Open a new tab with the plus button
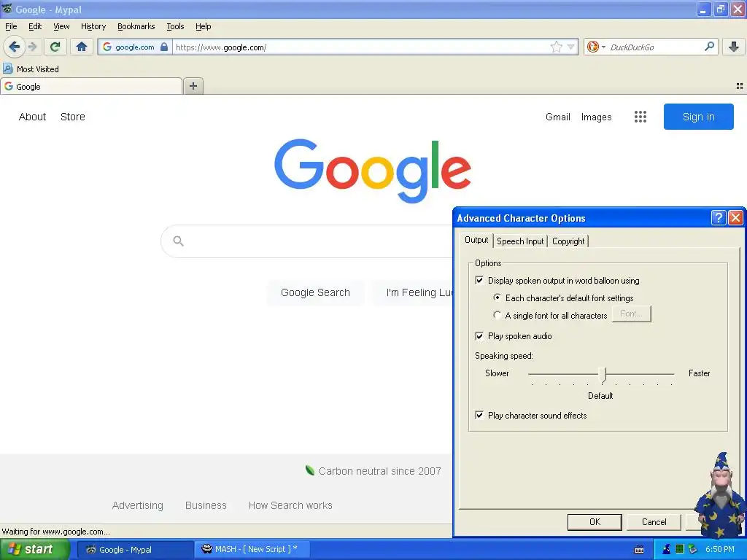This screenshot has height=560, width=747. coord(193,86)
